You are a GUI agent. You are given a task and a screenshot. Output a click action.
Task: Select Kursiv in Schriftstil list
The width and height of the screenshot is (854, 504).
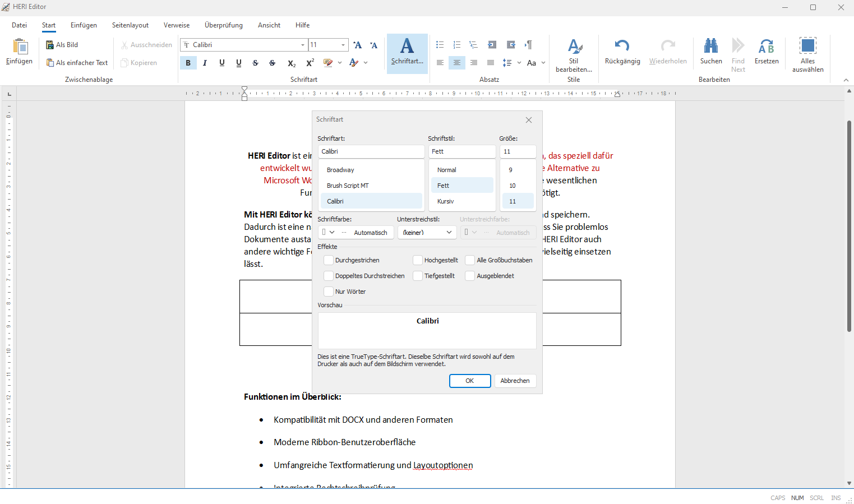(x=462, y=201)
